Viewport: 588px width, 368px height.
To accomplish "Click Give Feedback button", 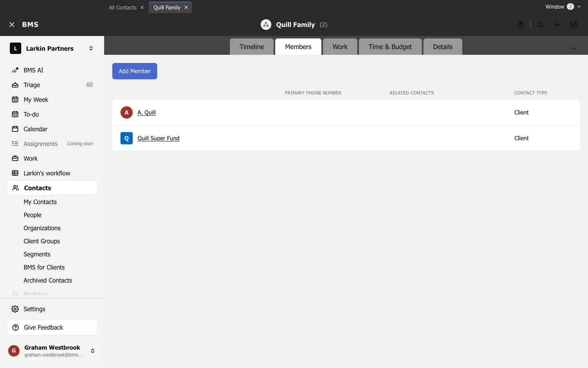I will coord(52,328).
